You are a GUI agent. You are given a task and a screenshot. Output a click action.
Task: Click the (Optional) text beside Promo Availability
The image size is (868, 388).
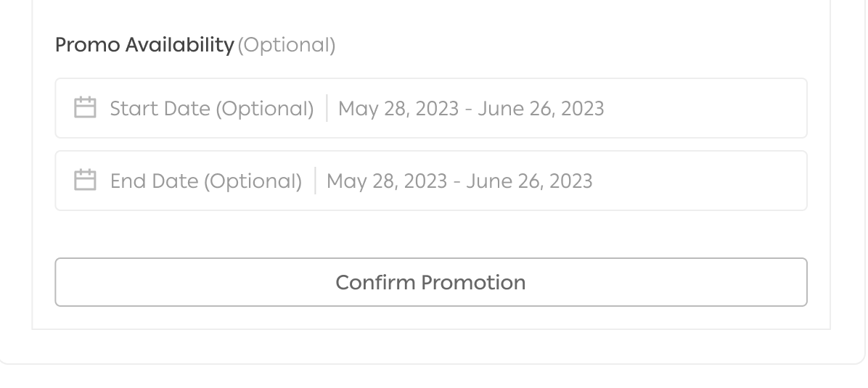(x=287, y=45)
